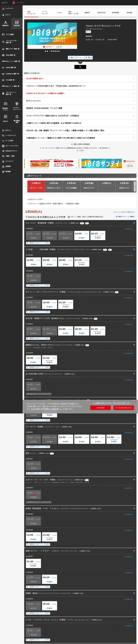
Task: Click the last carousel dot under the banner
Action: pyautogui.click(x=59, y=51)
